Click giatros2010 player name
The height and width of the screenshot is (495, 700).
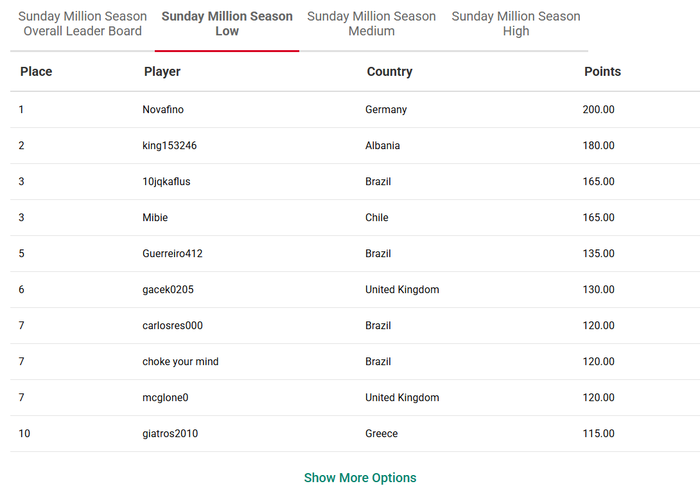(171, 434)
